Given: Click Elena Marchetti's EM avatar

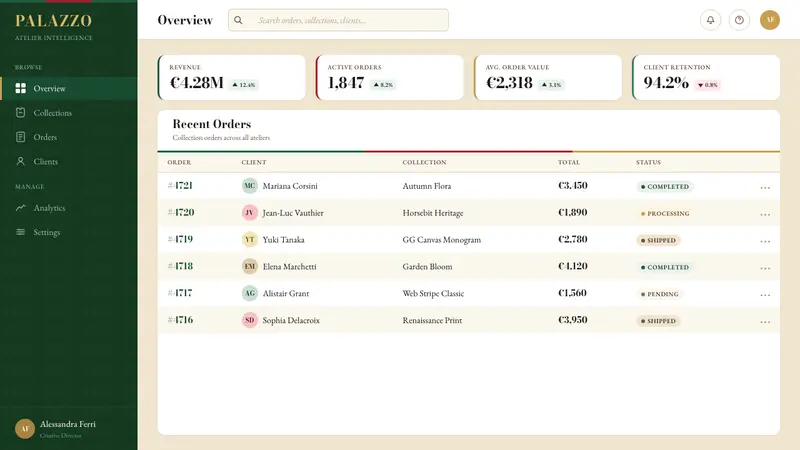Looking at the screenshot, I should click(x=249, y=266).
